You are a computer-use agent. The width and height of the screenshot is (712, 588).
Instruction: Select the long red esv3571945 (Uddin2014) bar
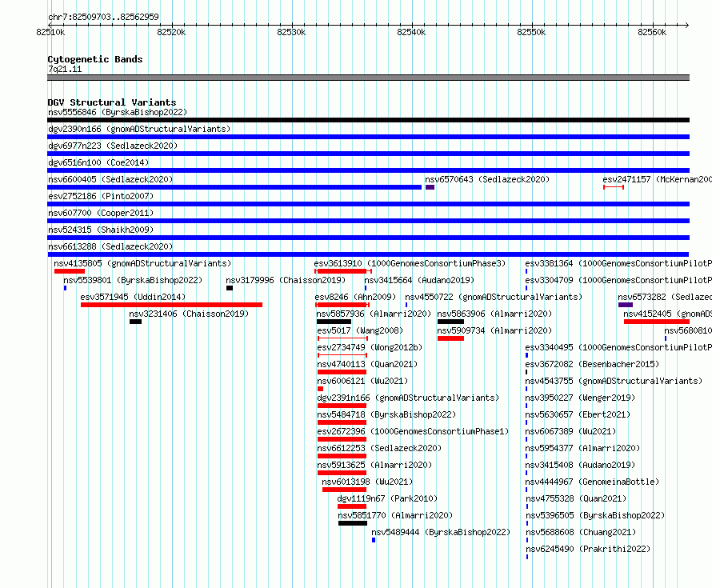(172, 305)
